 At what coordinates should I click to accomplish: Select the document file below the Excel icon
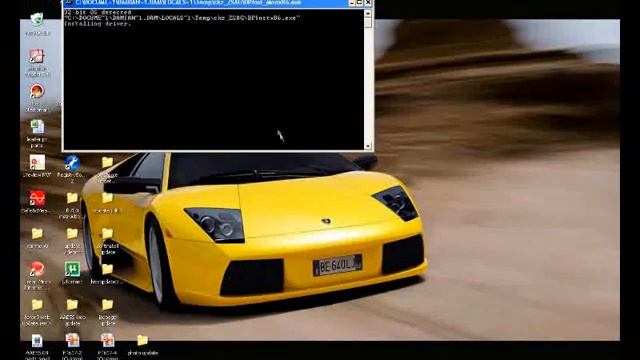[37, 162]
